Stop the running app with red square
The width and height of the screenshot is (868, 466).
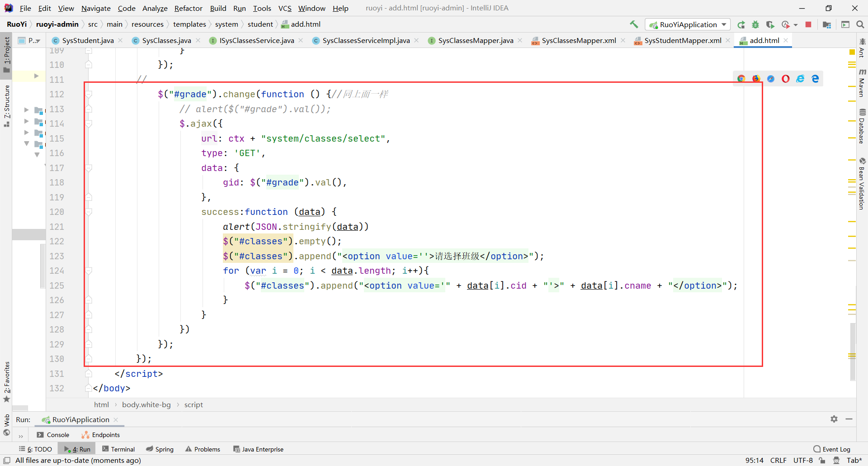pyautogui.click(x=808, y=25)
